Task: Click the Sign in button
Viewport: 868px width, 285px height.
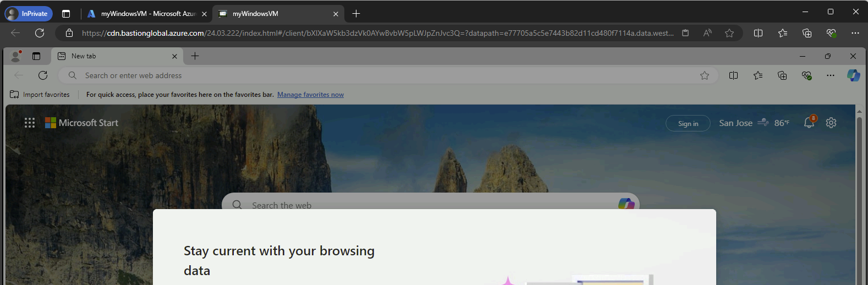Action: pos(688,124)
